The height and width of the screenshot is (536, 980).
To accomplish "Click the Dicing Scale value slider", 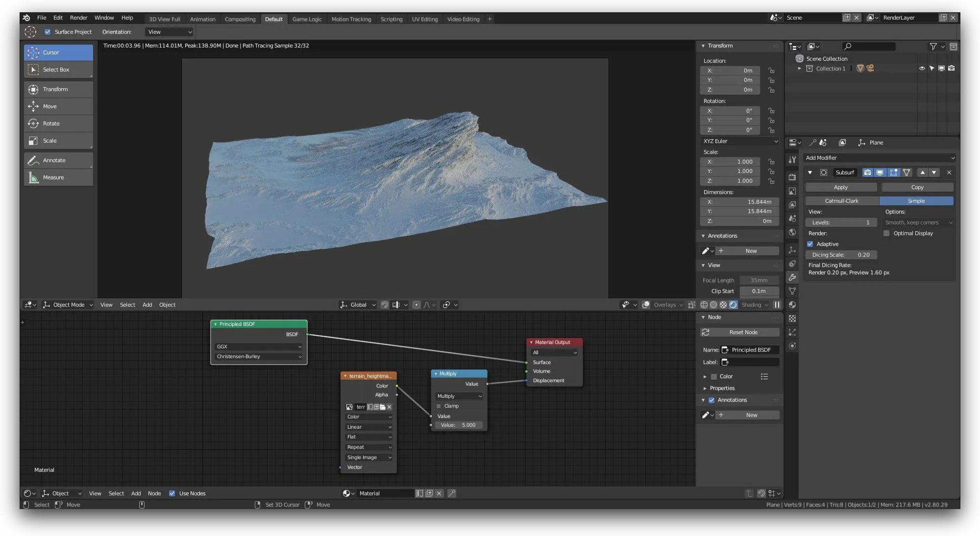I will coord(840,255).
